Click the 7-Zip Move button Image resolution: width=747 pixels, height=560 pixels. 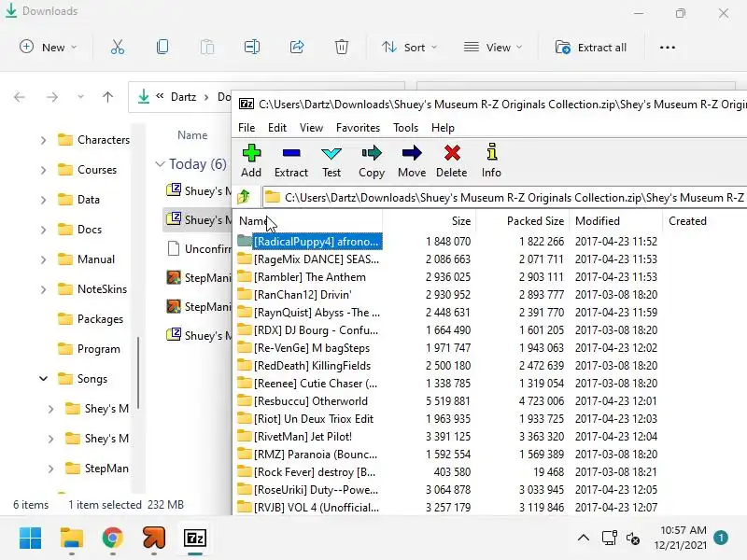(412, 161)
